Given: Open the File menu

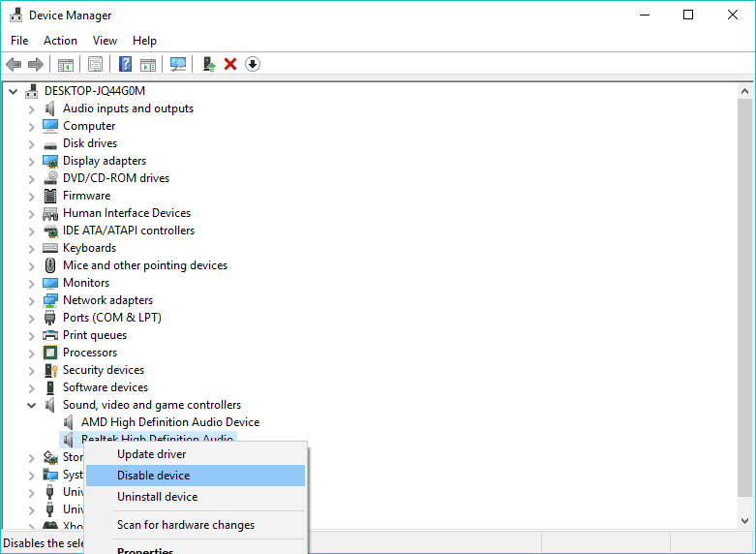Looking at the screenshot, I should (x=19, y=41).
